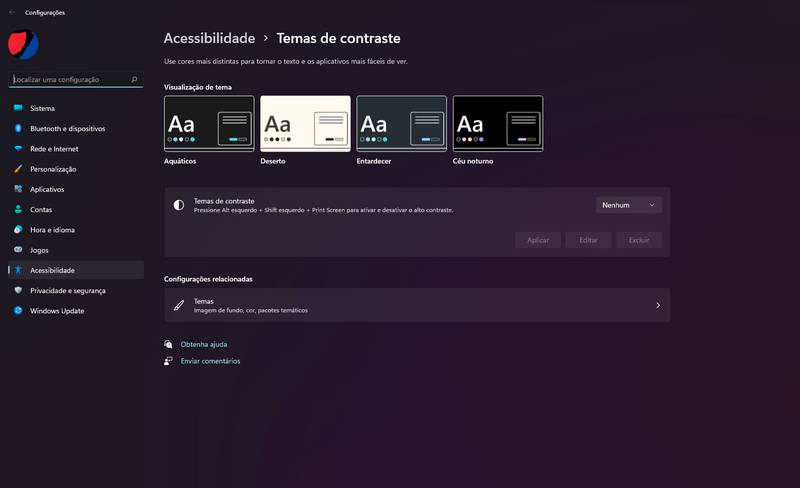Open Privacidade e segurança settings
Image resolution: width=800 pixels, height=488 pixels.
pos(76,290)
